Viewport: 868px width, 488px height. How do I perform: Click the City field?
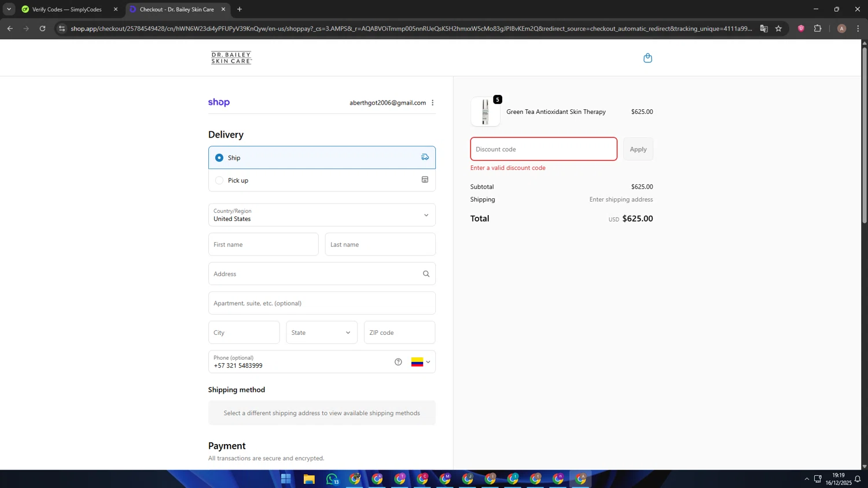click(244, 332)
